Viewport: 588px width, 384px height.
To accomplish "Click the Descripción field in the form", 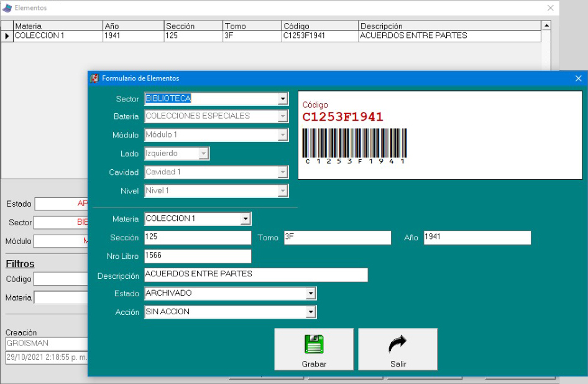I will pos(255,275).
